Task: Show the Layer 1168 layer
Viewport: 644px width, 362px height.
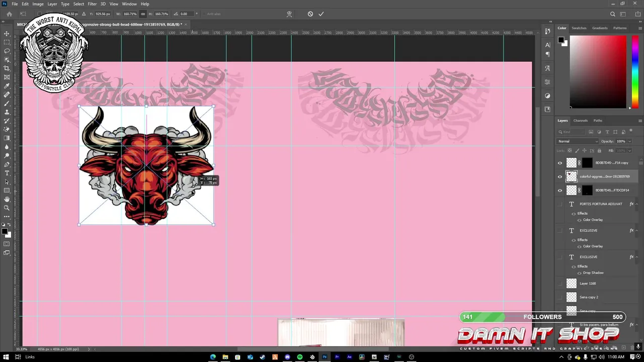Action: pyautogui.click(x=560, y=284)
